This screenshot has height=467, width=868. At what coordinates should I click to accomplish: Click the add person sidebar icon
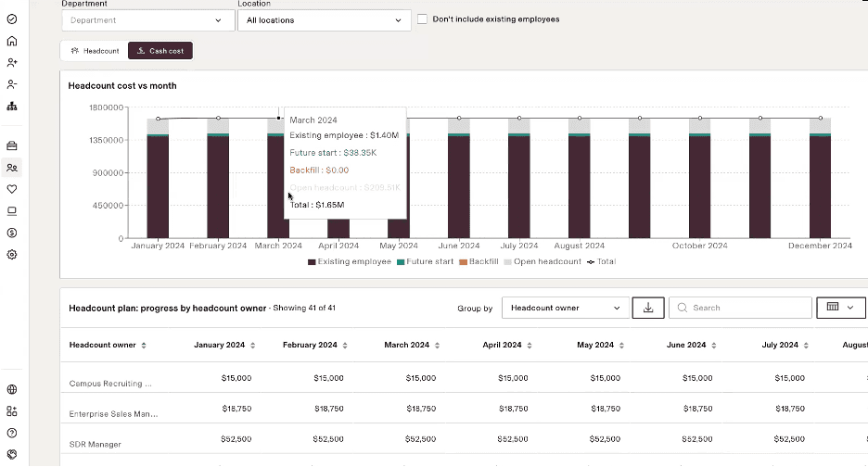12,62
